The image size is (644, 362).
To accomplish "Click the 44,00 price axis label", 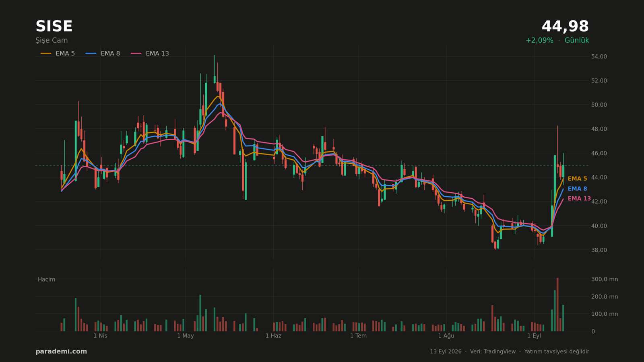I will tap(599, 177).
